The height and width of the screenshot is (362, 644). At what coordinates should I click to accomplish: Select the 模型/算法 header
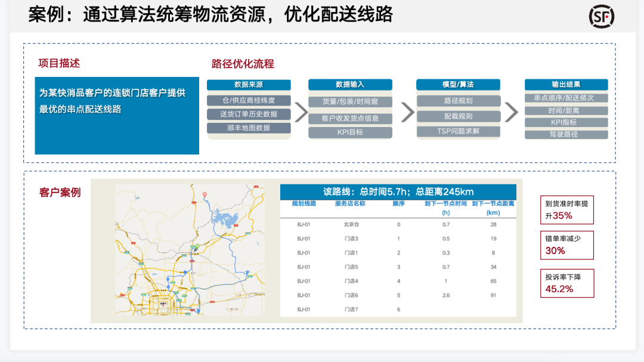click(459, 85)
